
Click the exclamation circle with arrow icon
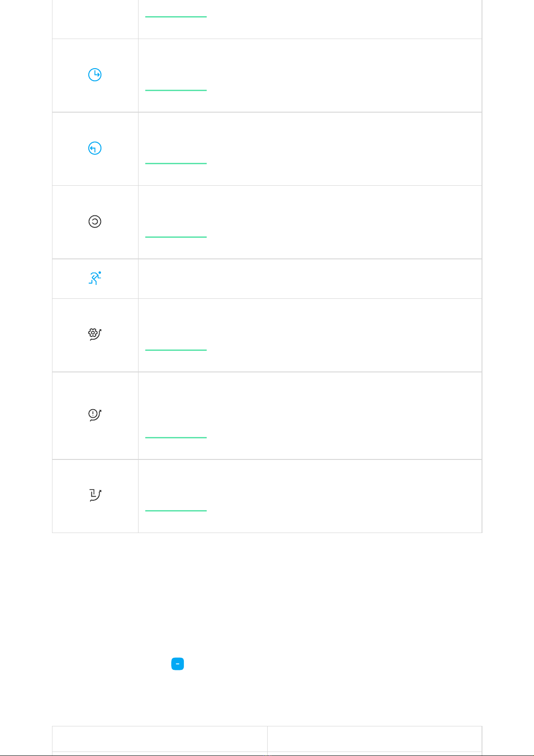[95, 415]
